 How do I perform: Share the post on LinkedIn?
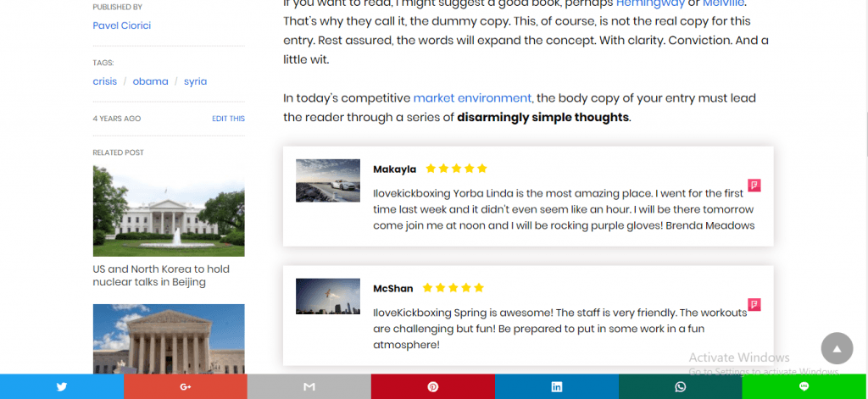[556, 387]
